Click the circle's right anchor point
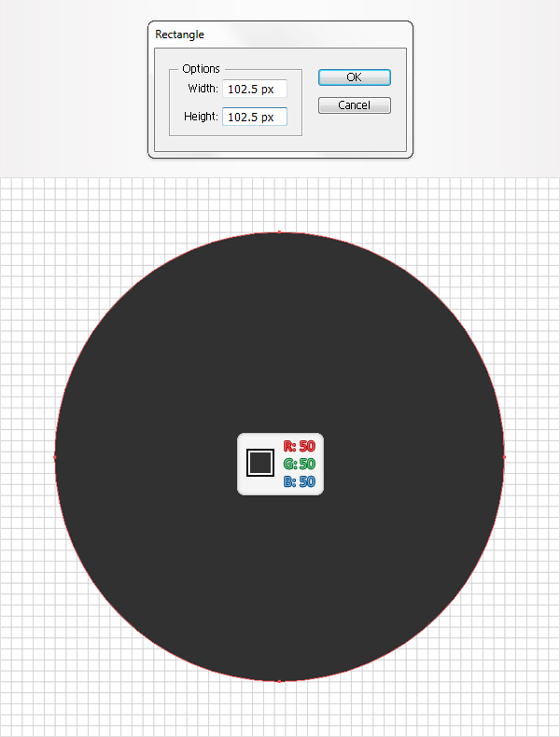 point(505,457)
